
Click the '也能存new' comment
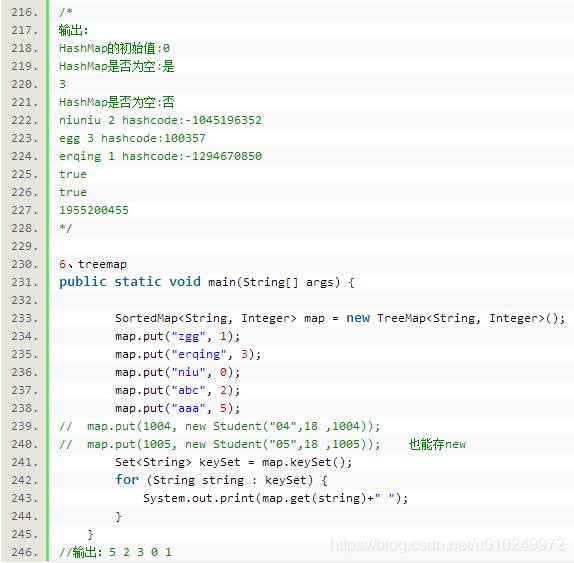tap(437, 444)
